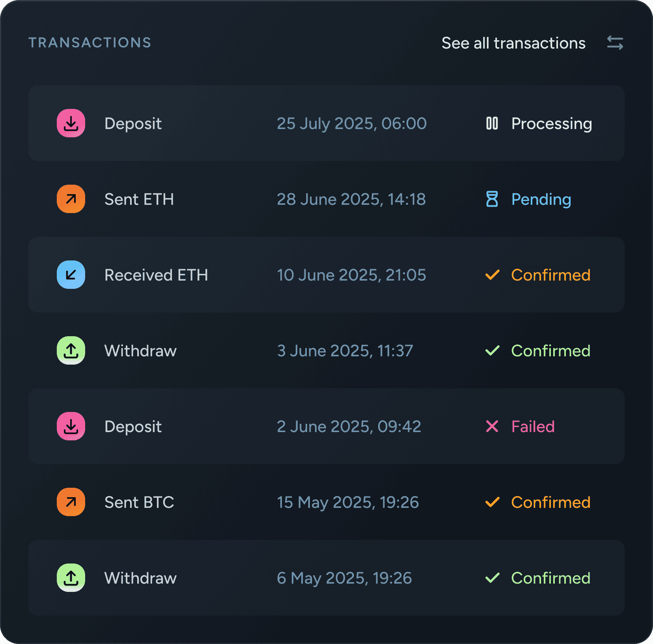The image size is (653, 644).
Task: Open the Sent BTC transaction entry
Action: coord(326,502)
